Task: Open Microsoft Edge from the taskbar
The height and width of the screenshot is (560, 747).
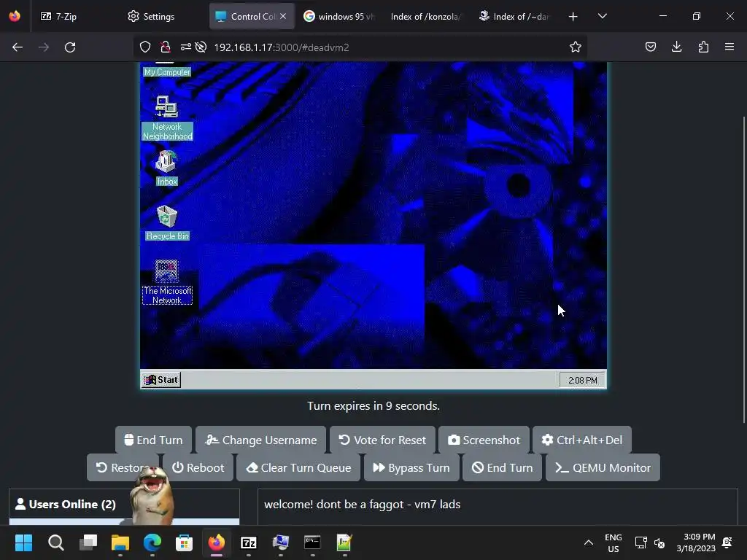Action: [x=152, y=542]
